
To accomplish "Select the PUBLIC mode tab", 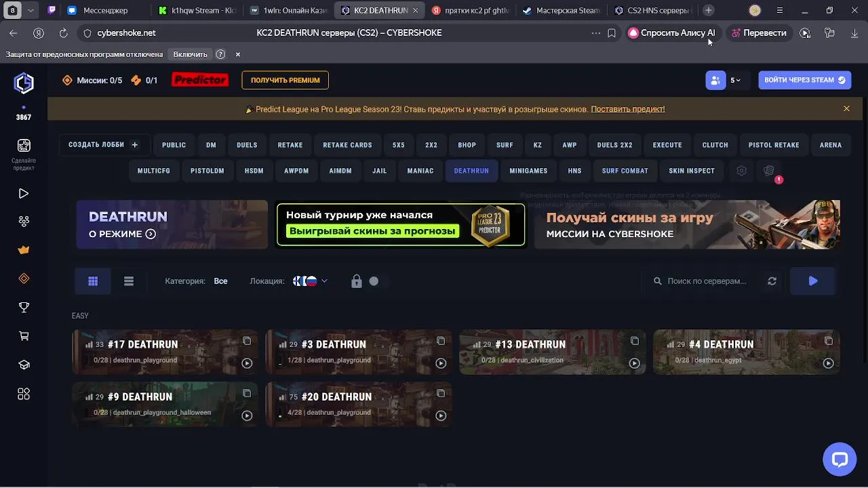I will point(174,145).
